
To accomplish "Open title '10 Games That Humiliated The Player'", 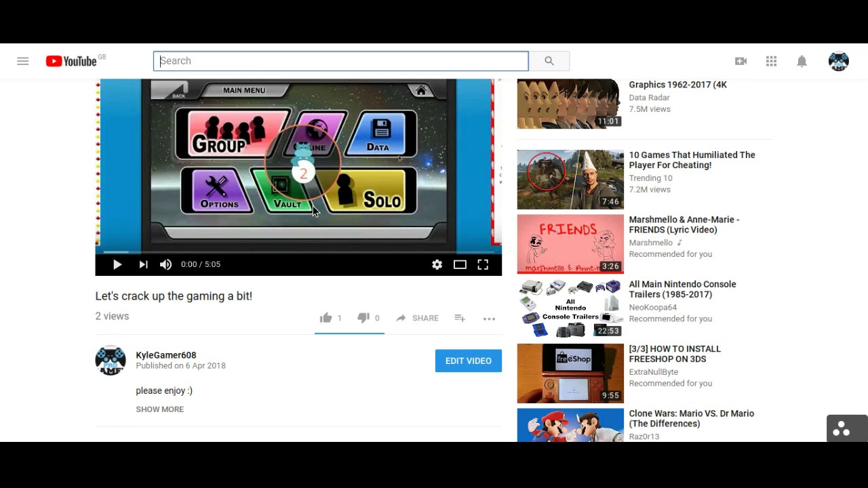I will point(692,160).
